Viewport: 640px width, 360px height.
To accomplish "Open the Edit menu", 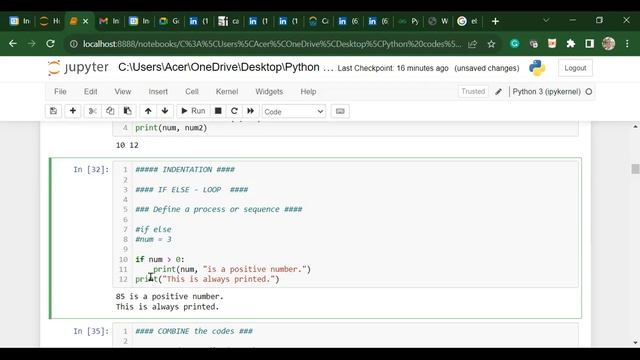I will 91,91.
